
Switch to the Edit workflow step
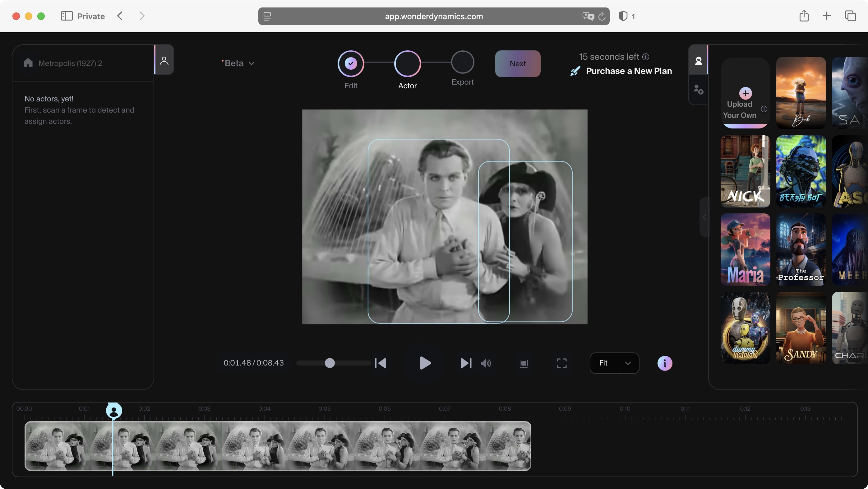(x=350, y=63)
